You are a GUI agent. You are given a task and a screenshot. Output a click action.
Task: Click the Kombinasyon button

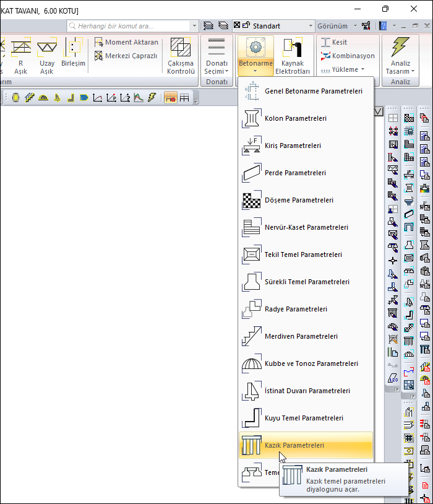click(x=348, y=56)
